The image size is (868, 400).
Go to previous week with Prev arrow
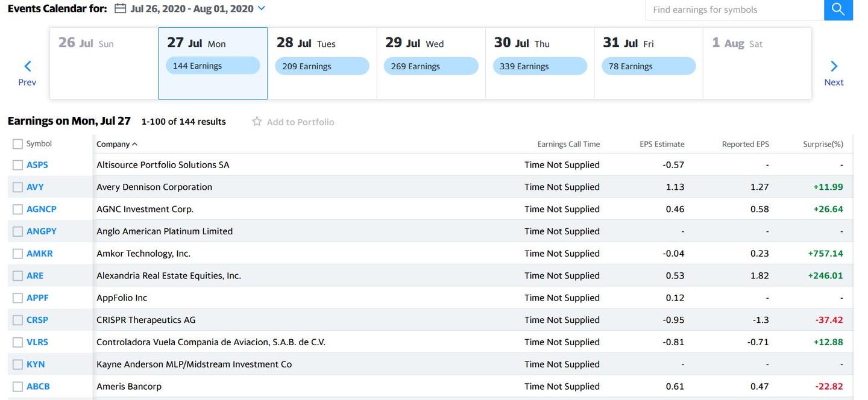click(27, 73)
